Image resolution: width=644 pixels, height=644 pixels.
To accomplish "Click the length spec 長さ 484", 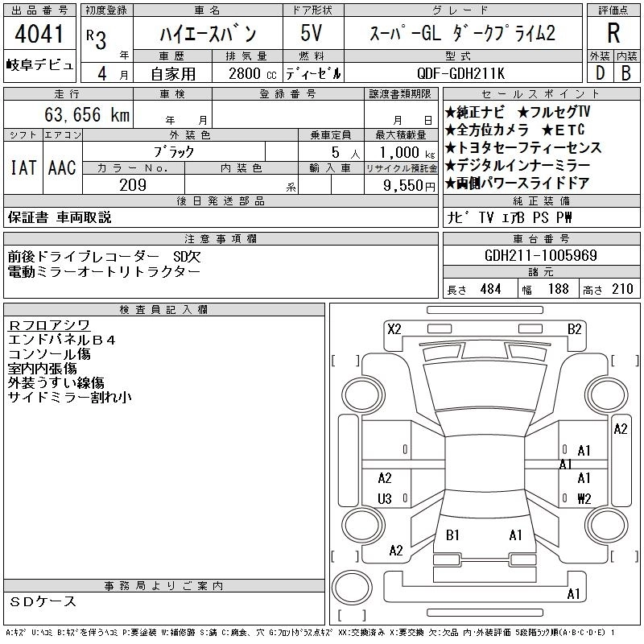I will coord(474,289).
